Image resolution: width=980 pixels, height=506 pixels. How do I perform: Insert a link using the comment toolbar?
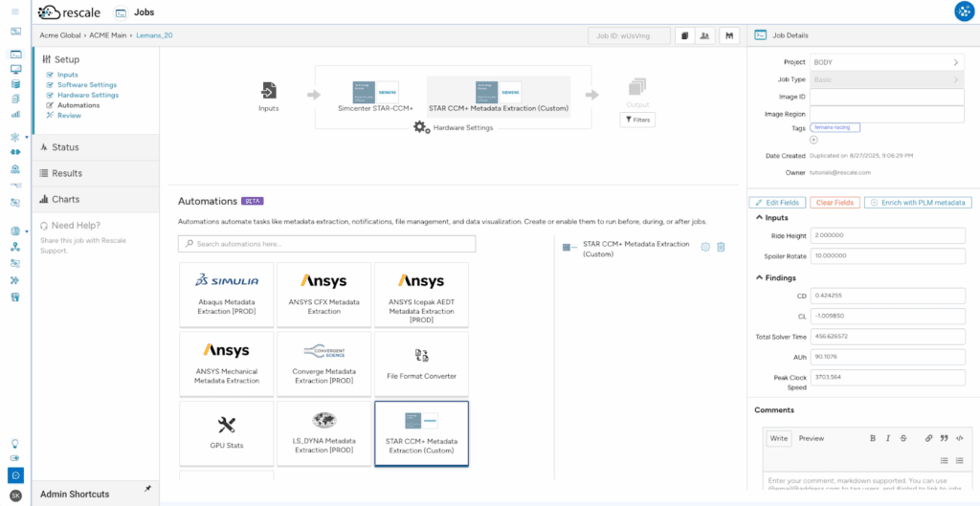[x=928, y=438]
